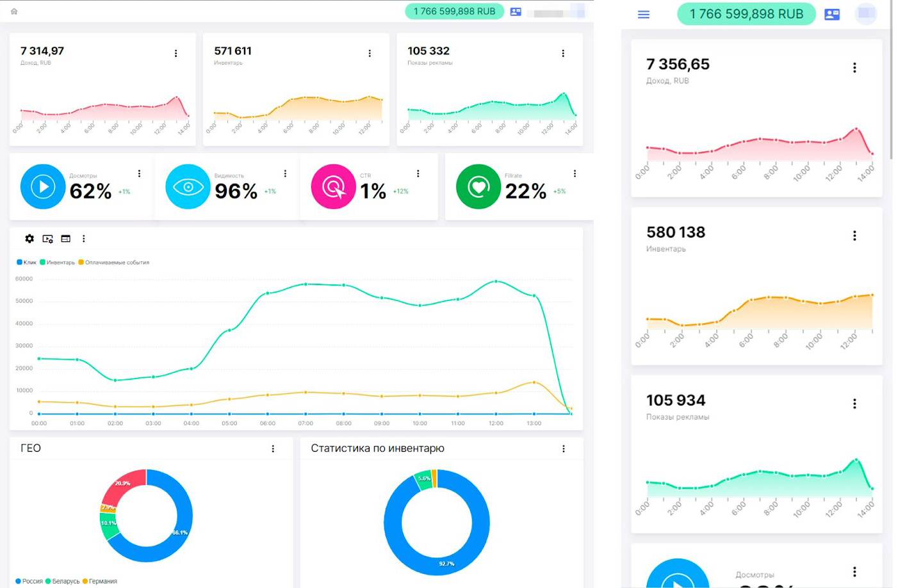This screenshot has width=898, height=588.
Task: Open the home icon in the desktop header
Action: tap(14, 12)
